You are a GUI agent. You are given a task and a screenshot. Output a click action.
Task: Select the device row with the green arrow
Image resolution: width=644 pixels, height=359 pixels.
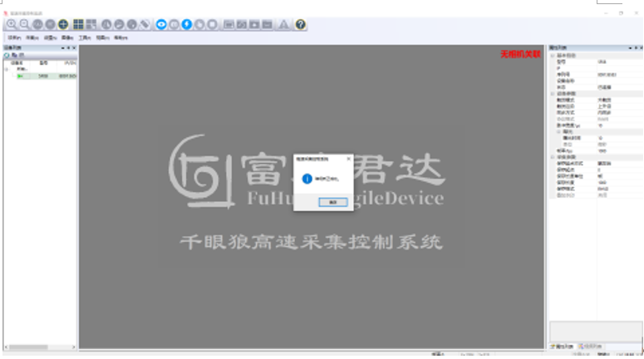point(47,76)
